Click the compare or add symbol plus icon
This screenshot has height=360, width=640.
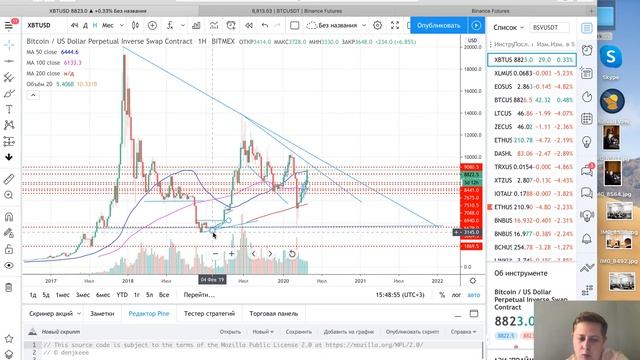[x=152, y=26]
